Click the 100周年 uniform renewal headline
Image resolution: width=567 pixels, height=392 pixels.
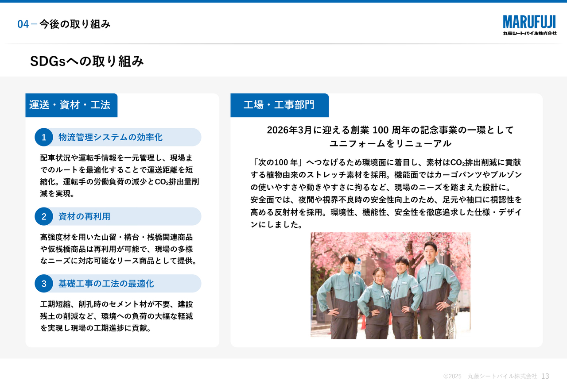(x=390, y=136)
